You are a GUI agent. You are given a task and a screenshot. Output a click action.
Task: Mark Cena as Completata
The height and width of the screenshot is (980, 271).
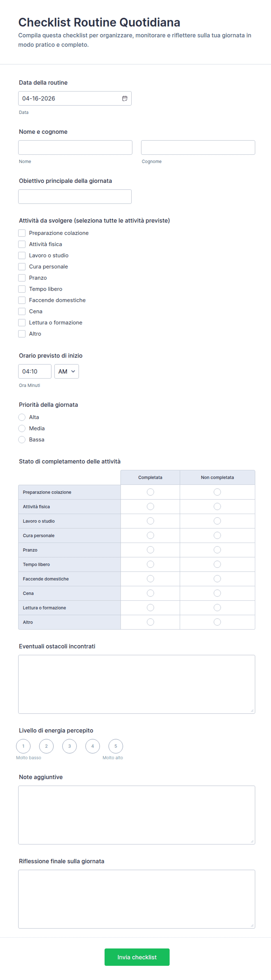150,593
